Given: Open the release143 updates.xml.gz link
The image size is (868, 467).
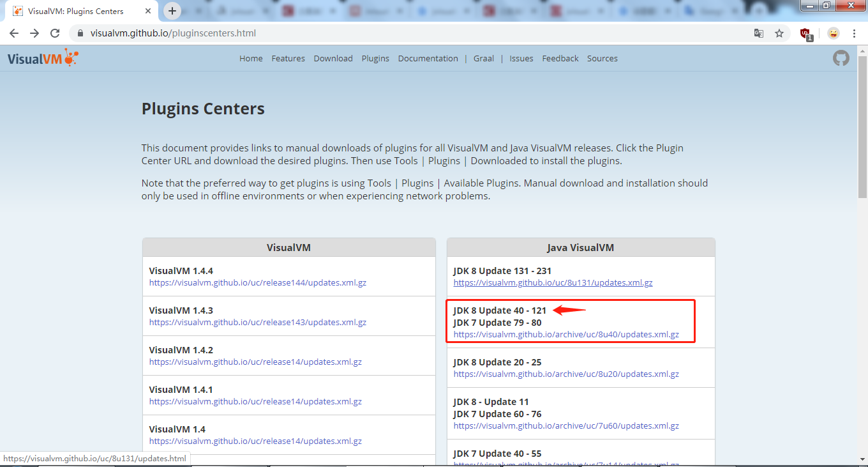Looking at the screenshot, I should 258,322.
